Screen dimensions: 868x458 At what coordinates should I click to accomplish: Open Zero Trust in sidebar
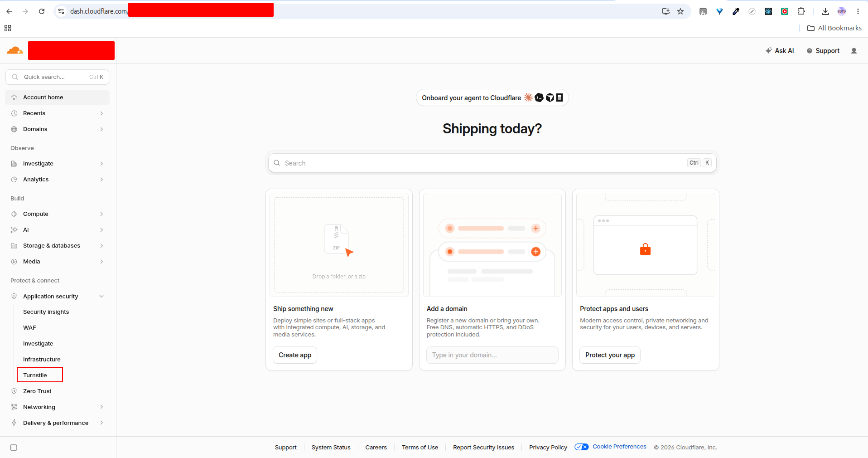pyautogui.click(x=37, y=391)
